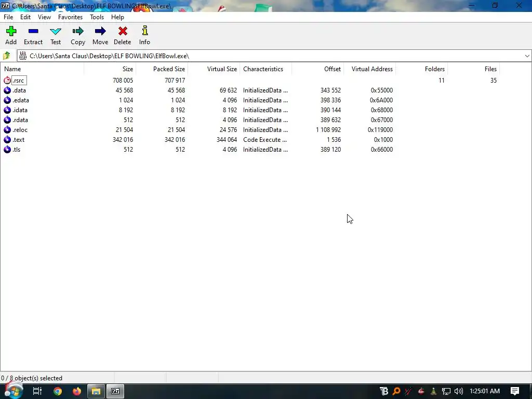
Task: Click the Extract toolbar icon
Action: (x=33, y=31)
